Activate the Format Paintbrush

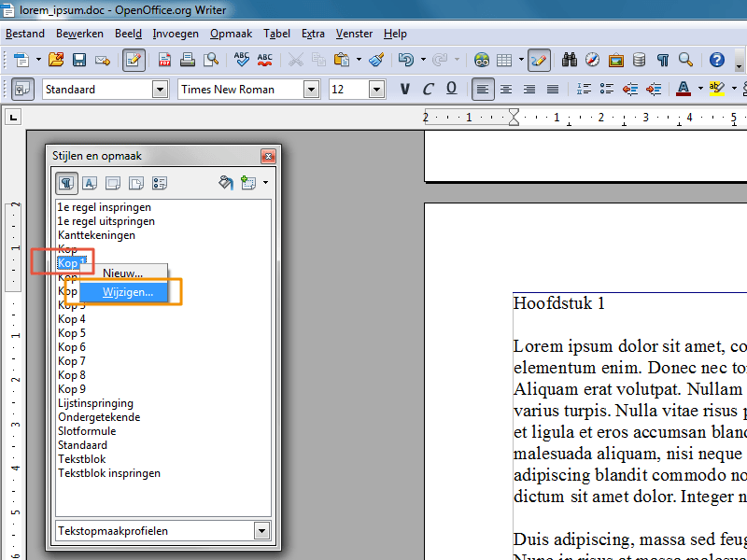pyautogui.click(x=376, y=60)
